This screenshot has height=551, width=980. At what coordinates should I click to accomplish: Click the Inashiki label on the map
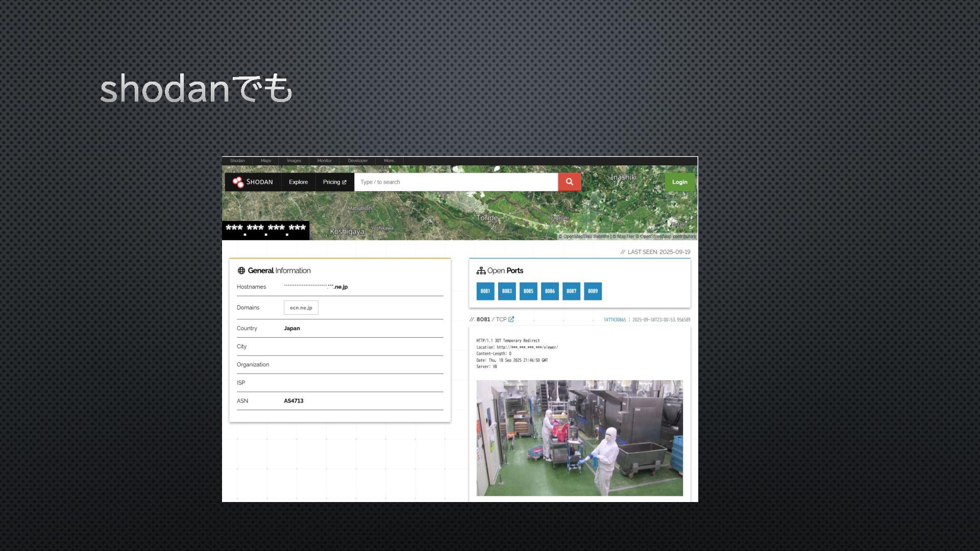[x=624, y=178]
